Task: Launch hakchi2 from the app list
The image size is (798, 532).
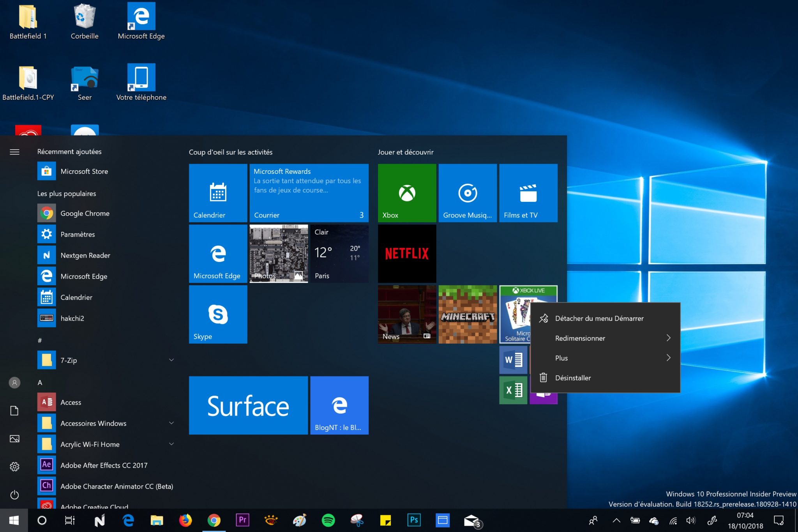Action: pos(106,318)
